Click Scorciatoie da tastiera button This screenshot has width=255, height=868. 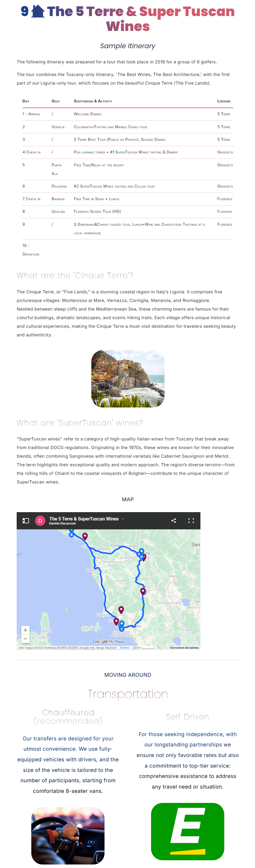184,647
